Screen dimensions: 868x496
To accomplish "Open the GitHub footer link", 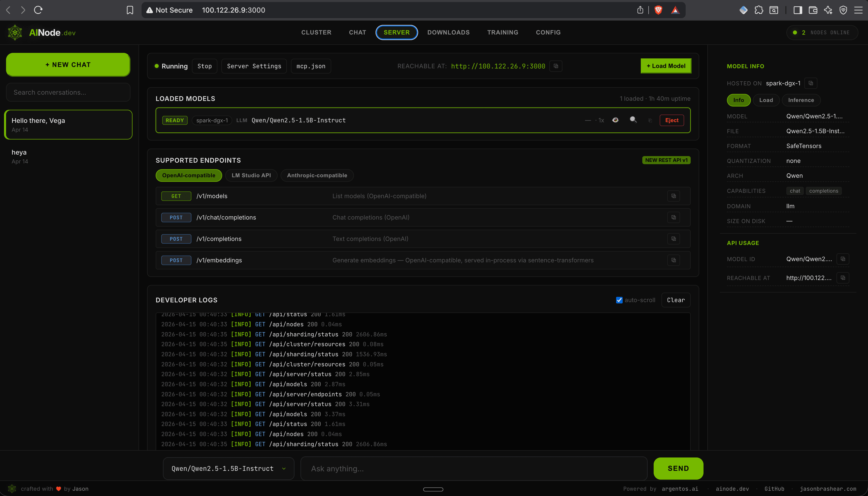I will pos(774,489).
